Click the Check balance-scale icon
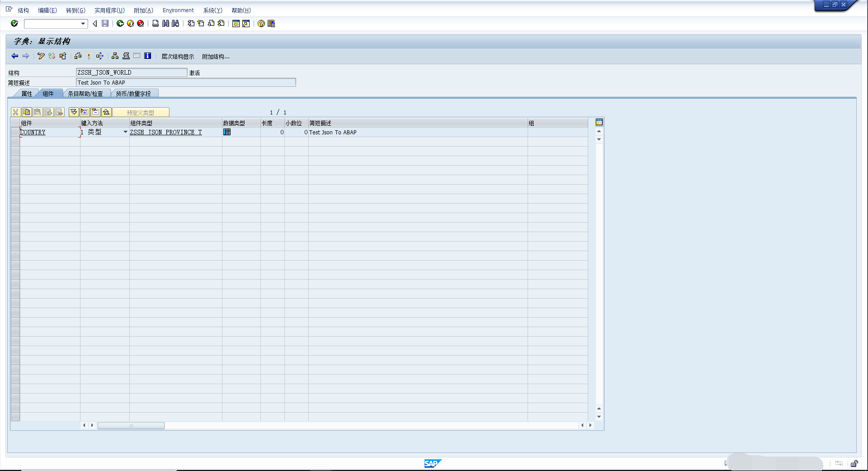This screenshot has width=868, height=471. 78,56
